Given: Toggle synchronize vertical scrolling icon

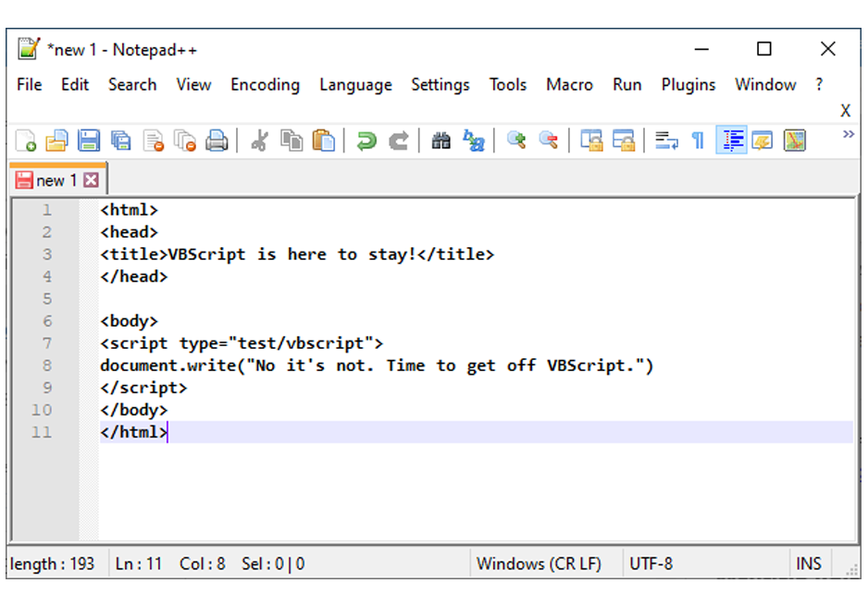Looking at the screenshot, I should coord(591,141).
